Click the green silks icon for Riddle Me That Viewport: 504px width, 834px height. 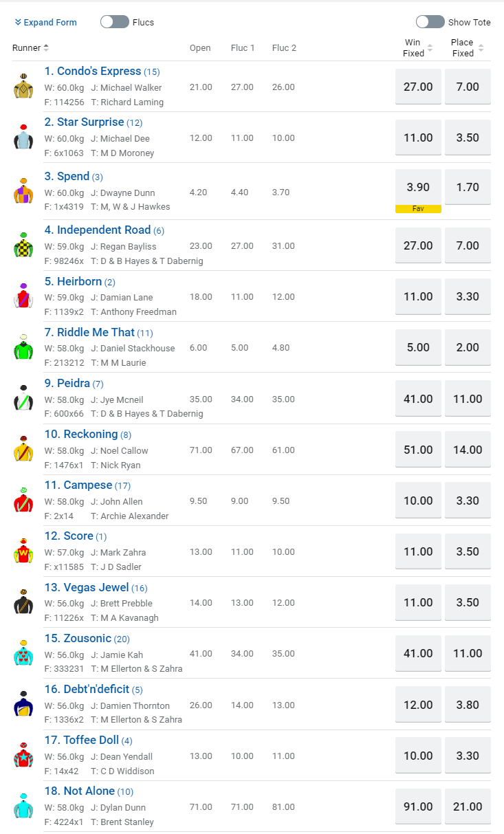tap(24, 348)
